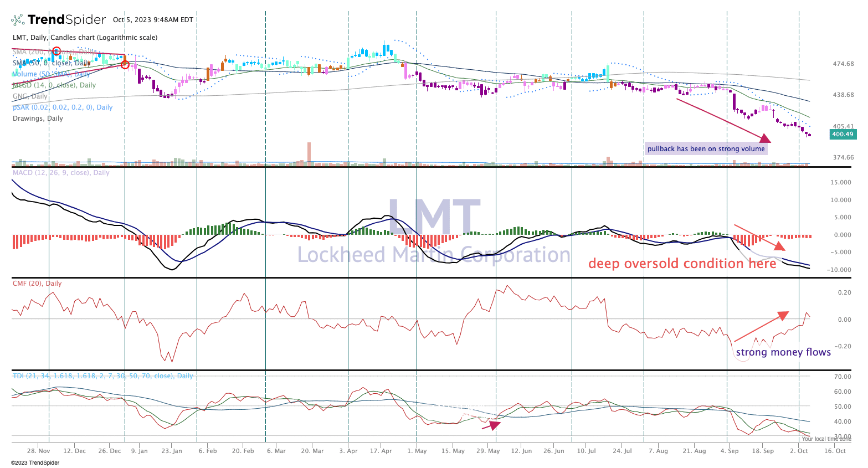The width and height of the screenshot is (868, 468).
Task: Select the SMA (50, 0, close) indicator label
Action: (x=51, y=63)
